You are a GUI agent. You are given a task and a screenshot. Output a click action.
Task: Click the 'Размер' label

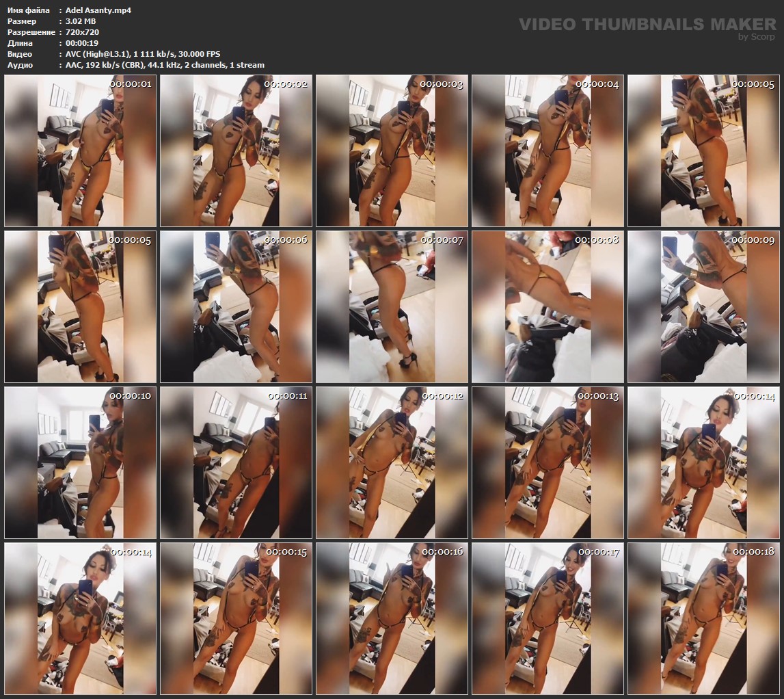pos(22,21)
